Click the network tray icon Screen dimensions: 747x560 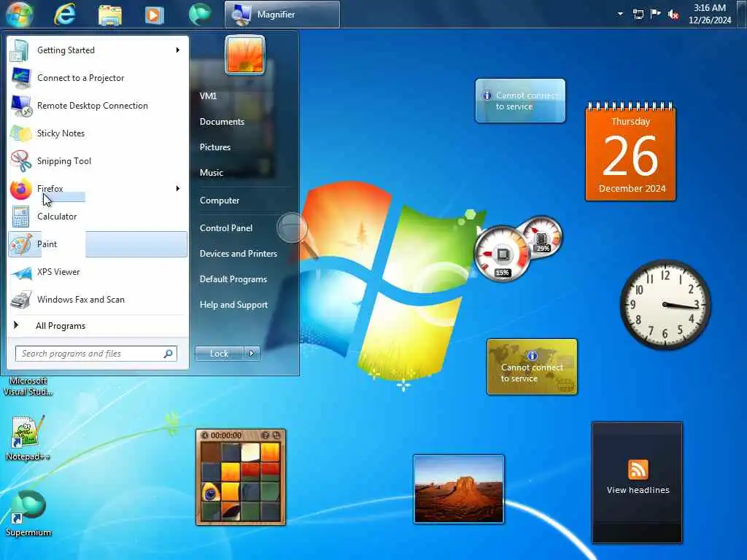pos(638,15)
